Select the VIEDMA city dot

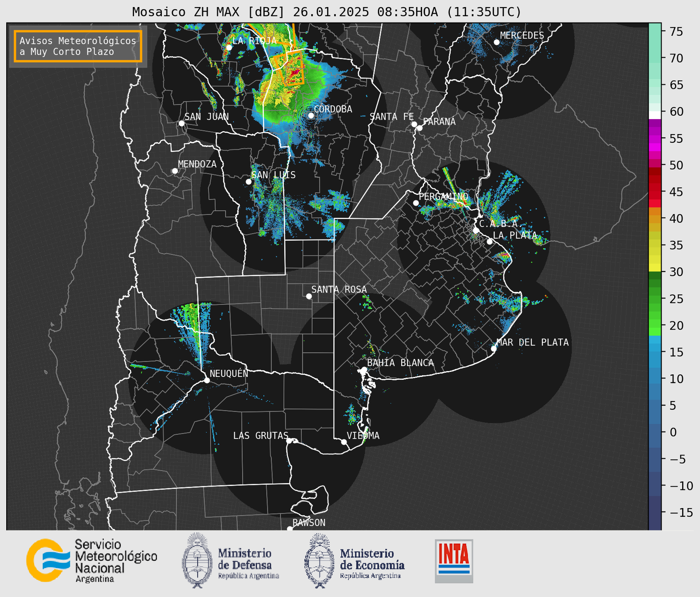[344, 442]
